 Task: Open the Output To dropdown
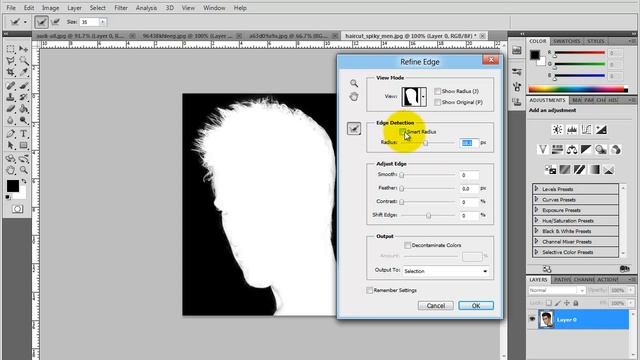[x=446, y=271]
